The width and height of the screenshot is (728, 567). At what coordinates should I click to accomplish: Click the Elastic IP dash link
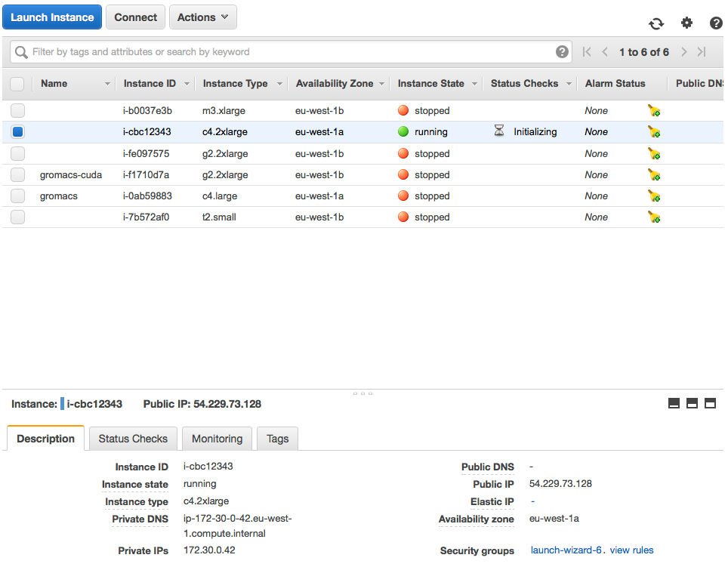[532, 501]
